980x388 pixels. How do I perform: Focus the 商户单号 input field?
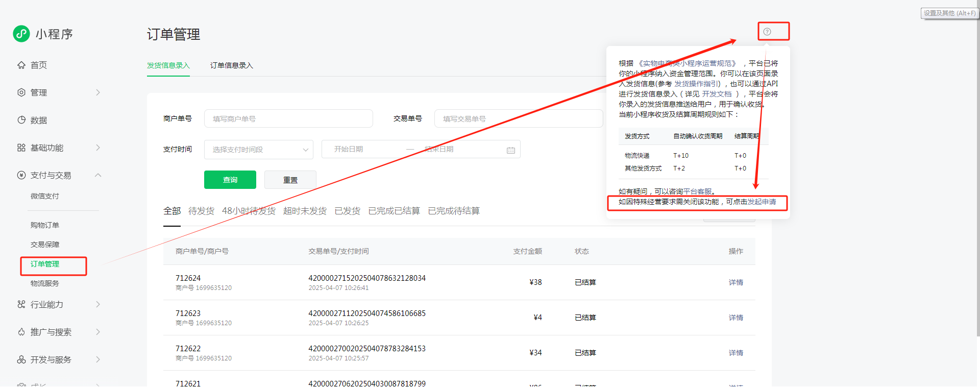(x=288, y=118)
